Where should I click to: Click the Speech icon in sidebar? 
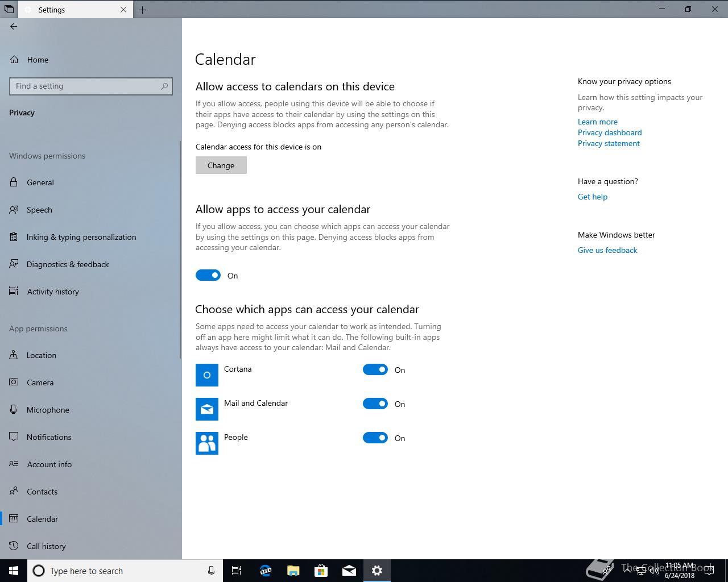tap(14, 210)
